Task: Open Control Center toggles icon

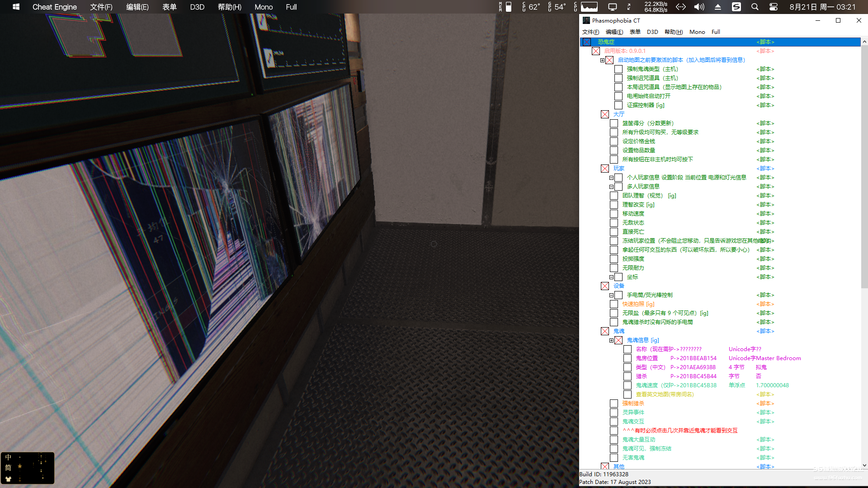Action: (x=773, y=7)
